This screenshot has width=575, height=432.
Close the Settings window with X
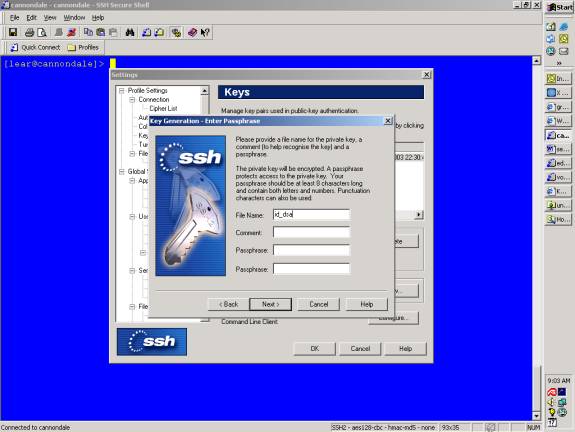[426, 74]
